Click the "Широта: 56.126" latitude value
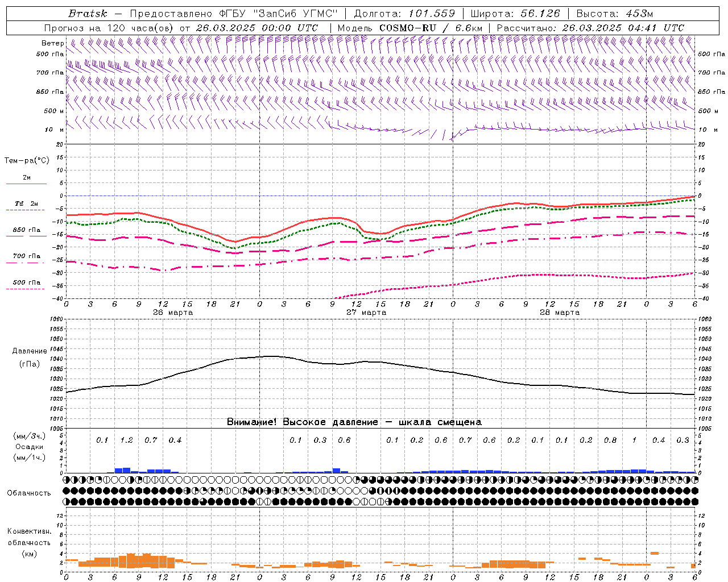Viewport: 728px width, 582px height. [x=515, y=14]
